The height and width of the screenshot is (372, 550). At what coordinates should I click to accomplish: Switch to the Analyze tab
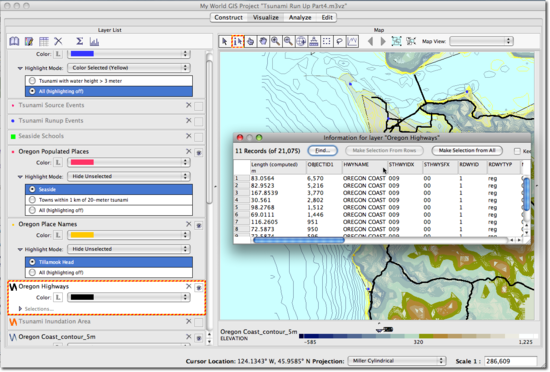(300, 18)
